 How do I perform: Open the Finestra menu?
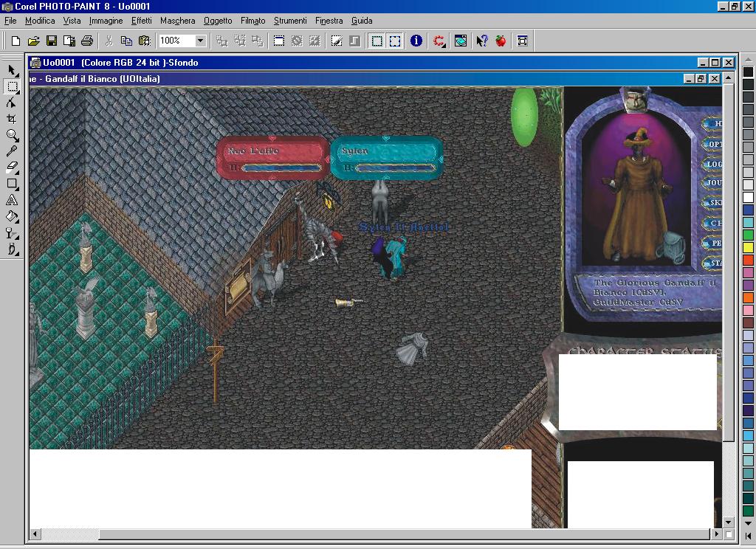tap(329, 21)
